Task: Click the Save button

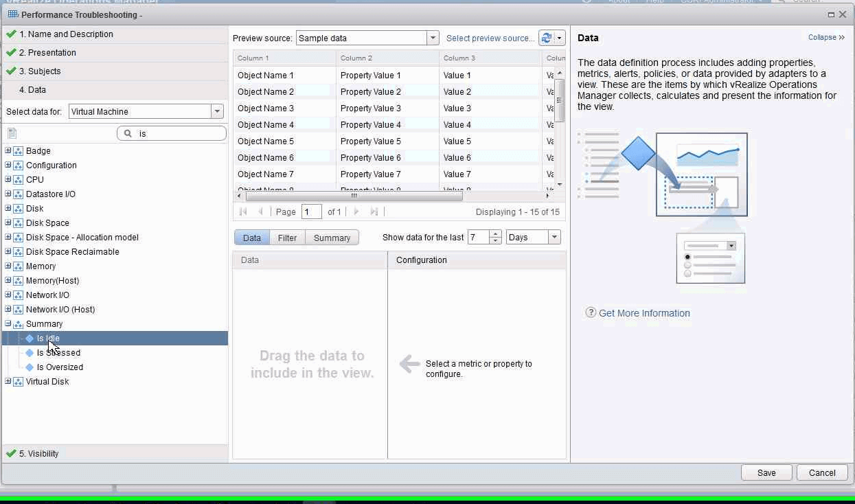Action: pyautogui.click(x=766, y=472)
